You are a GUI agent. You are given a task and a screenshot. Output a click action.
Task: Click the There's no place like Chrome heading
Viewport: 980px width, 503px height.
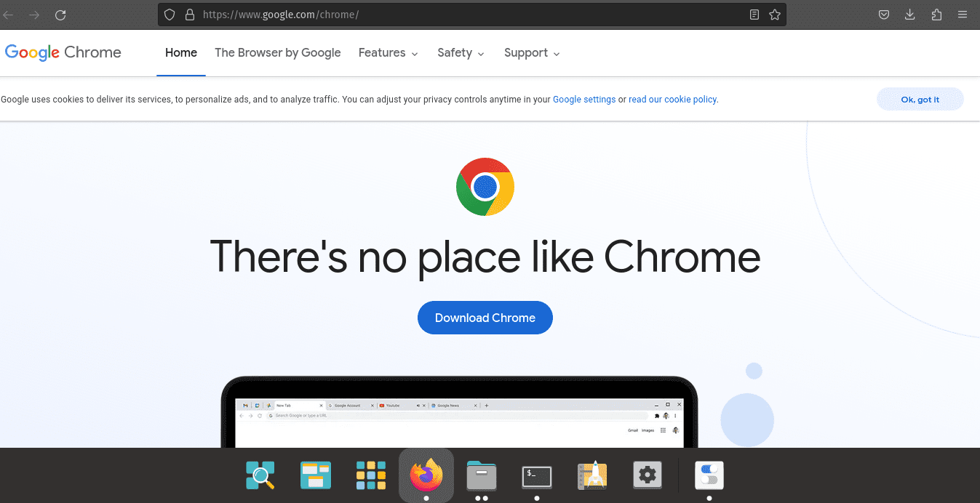(x=485, y=257)
